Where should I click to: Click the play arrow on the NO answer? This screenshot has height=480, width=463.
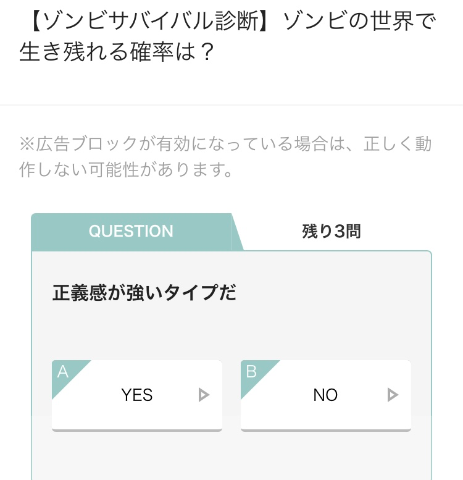click(x=393, y=395)
